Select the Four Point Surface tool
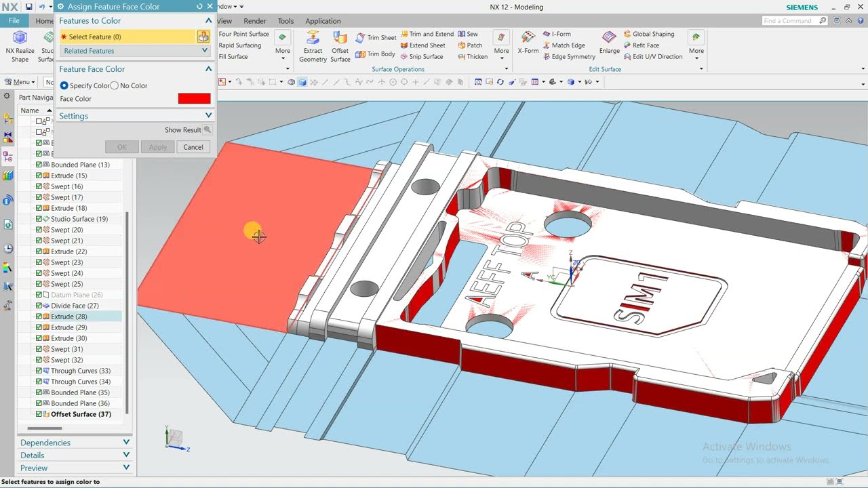This screenshot has width=868, height=488. (x=243, y=34)
